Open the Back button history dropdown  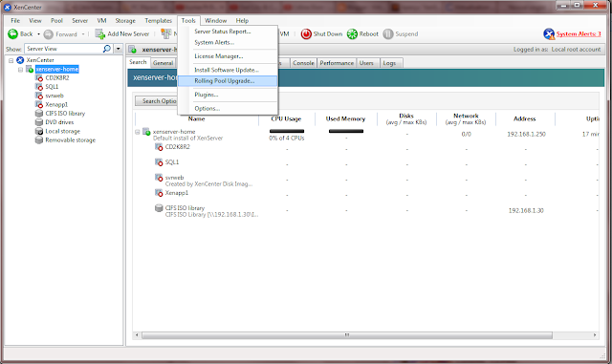38,34
